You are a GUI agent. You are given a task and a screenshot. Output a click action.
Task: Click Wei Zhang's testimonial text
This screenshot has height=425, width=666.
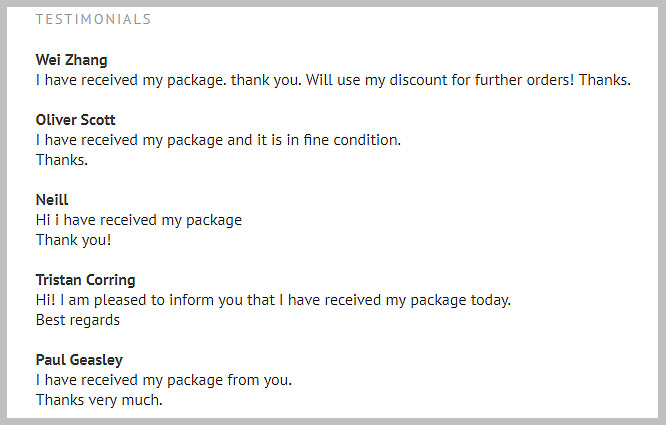pos(333,80)
